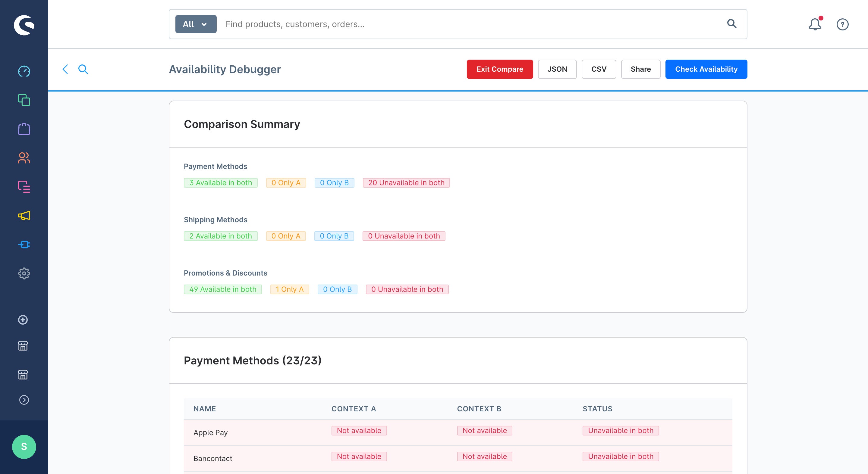Expand the sidebar with circled arrow
Screen dimensions: 868x474
pos(24,400)
